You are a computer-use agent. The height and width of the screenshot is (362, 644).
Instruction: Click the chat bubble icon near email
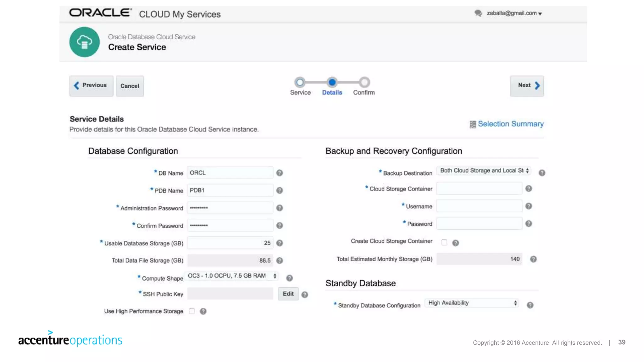click(x=478, y=13)
